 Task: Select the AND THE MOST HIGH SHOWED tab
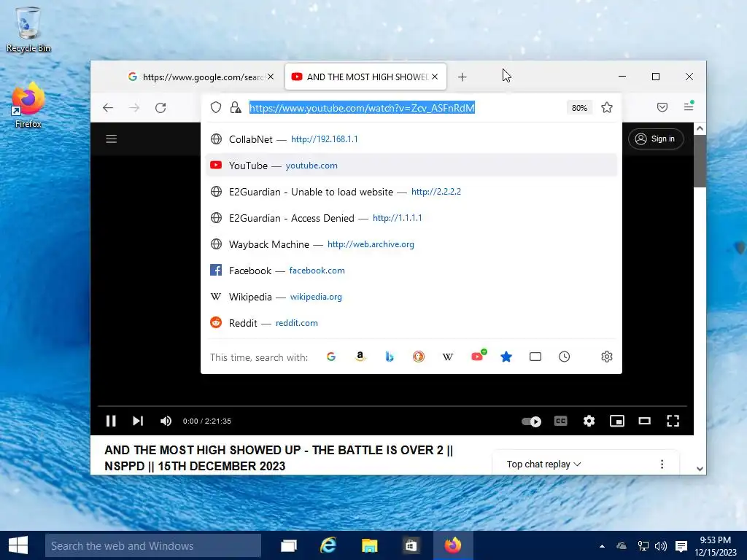(x=366, y=77)
